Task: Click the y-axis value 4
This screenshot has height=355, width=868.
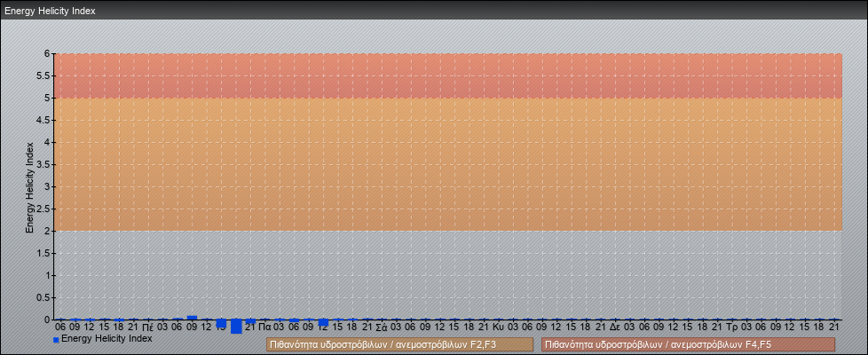Action: point(47,142)
